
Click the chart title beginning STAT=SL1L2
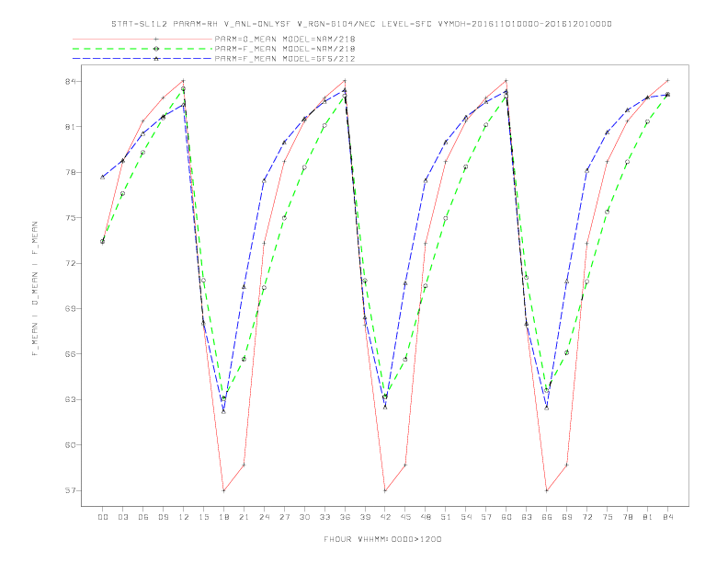tap(361, 24)
